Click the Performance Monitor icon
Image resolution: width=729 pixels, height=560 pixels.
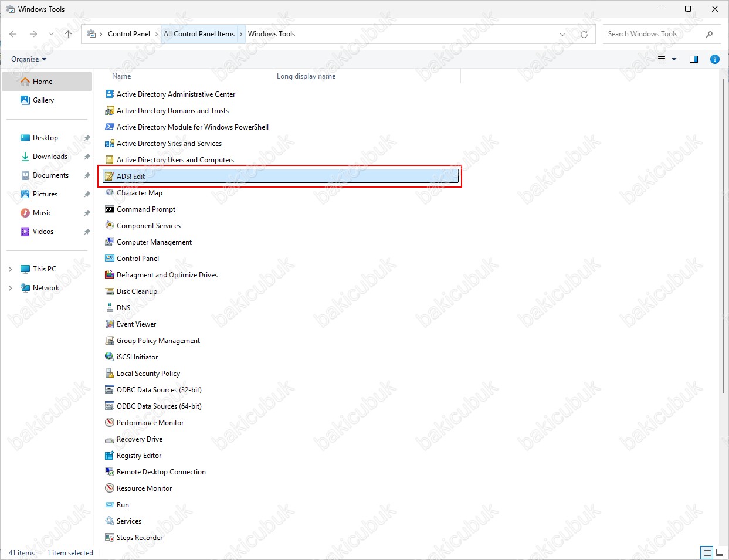pyautogui.click(x=110, y=423)
